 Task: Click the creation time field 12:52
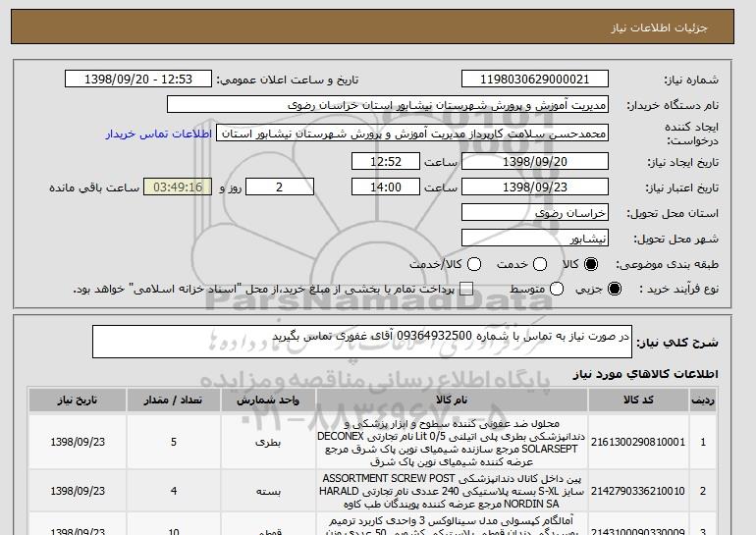[386, 161]
